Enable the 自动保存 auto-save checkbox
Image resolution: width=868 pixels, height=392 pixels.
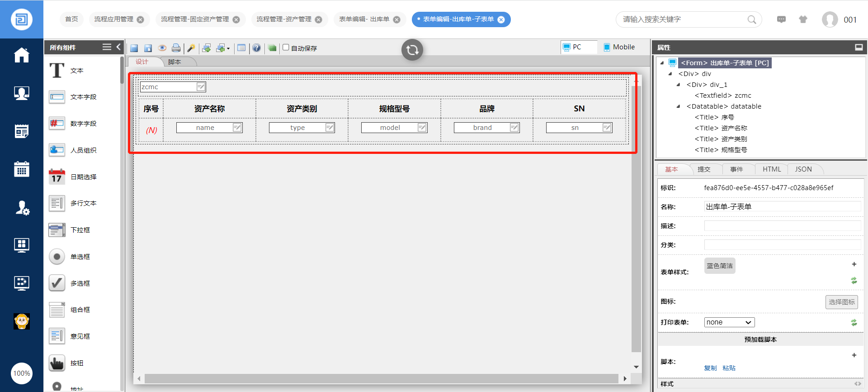click(x=286, y=48)
